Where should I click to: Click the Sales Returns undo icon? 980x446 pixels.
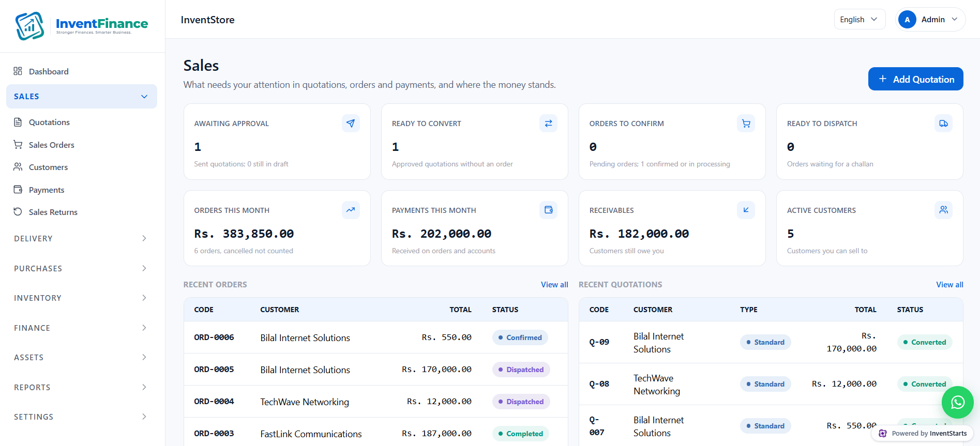tap(18, 212)
